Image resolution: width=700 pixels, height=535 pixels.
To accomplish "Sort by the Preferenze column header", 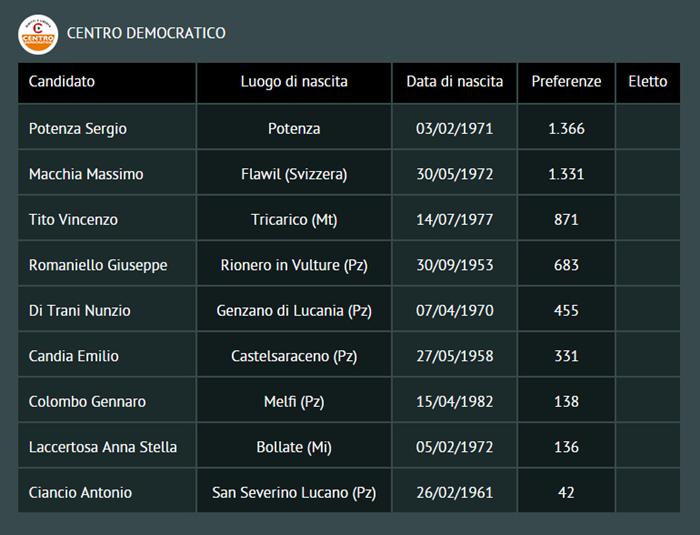I will pos(566,82).
